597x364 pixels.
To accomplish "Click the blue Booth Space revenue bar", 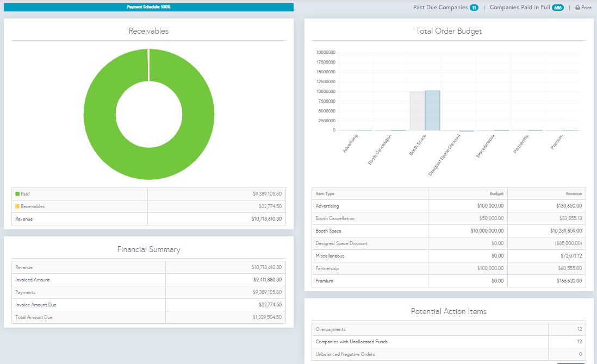I will tap(433, 111).
